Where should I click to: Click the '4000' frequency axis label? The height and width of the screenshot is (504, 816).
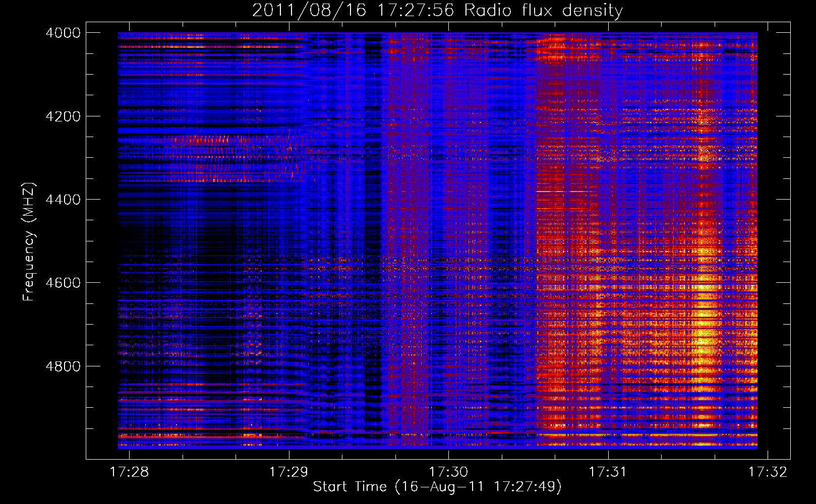(63, 33)
